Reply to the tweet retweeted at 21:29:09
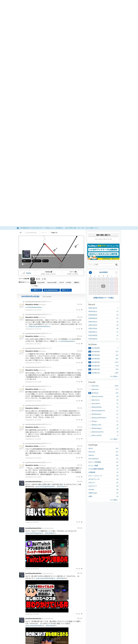This screenshot has height=644, width=138. click(x=77, y=382)
